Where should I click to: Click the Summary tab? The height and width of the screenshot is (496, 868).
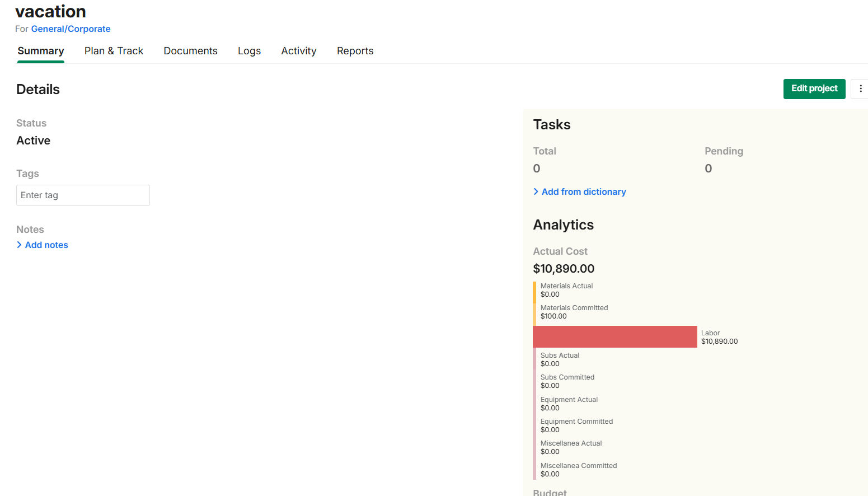pos(41,51)
